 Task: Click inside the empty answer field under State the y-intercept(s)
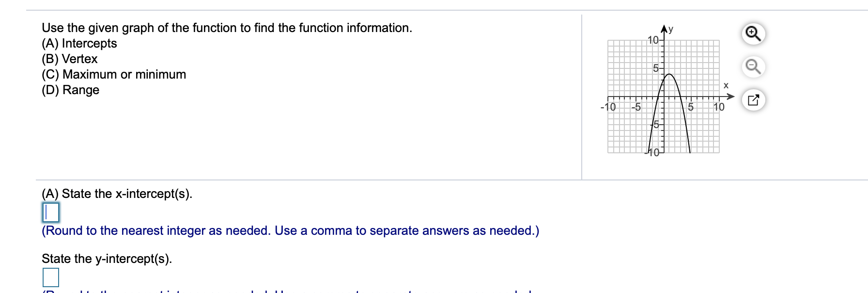coord(50,278)
